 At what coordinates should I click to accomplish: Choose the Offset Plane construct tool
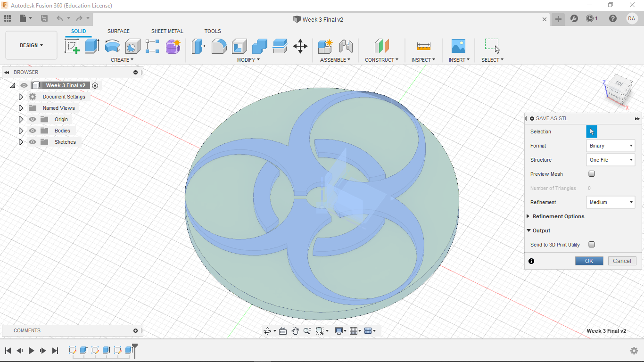381,46
